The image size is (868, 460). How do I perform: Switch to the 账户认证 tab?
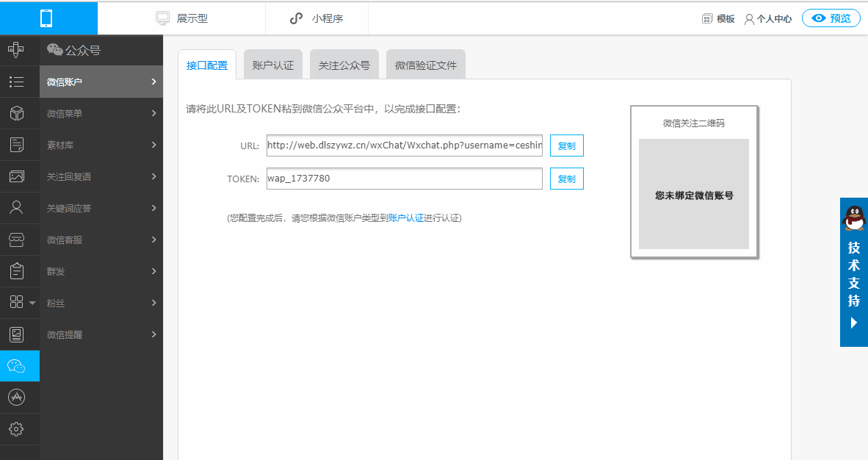pos(272,65)
